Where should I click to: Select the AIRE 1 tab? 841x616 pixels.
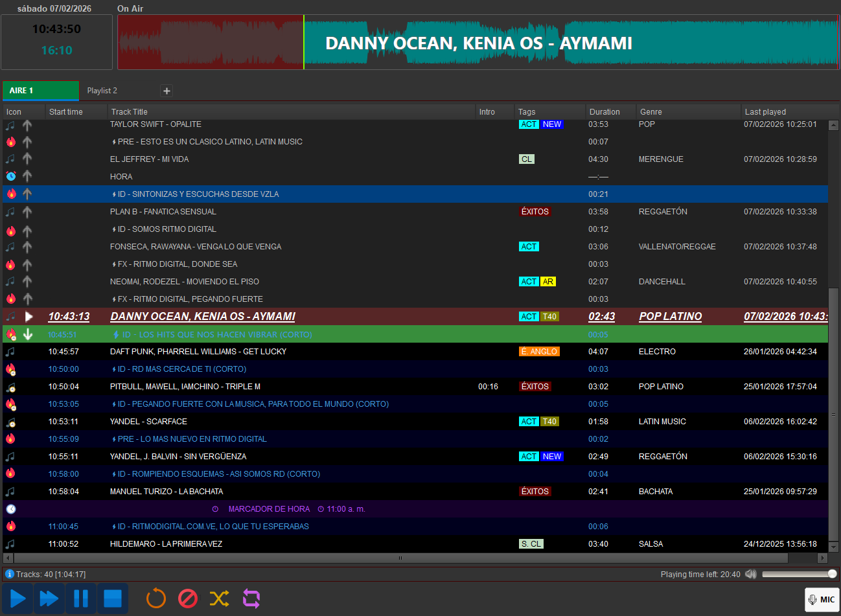pos(40,91)
